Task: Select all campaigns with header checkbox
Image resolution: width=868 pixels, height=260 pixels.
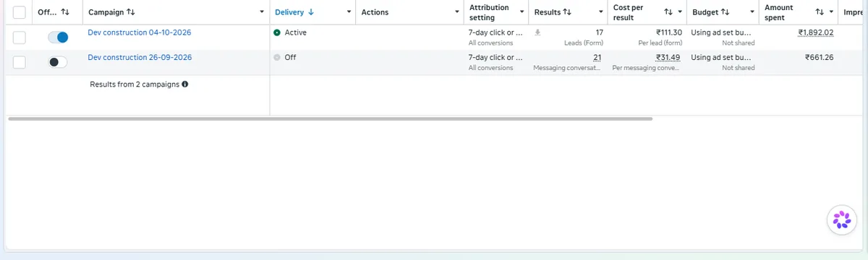Action: pos(20,12)
